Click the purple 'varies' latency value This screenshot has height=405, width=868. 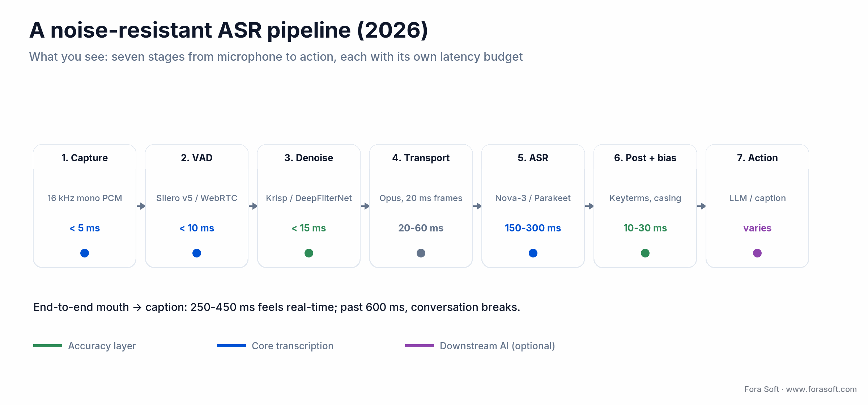pos(757,228)
